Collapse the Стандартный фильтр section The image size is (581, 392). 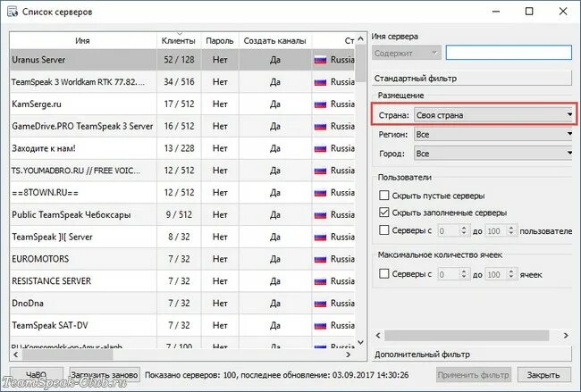(472, 78)
